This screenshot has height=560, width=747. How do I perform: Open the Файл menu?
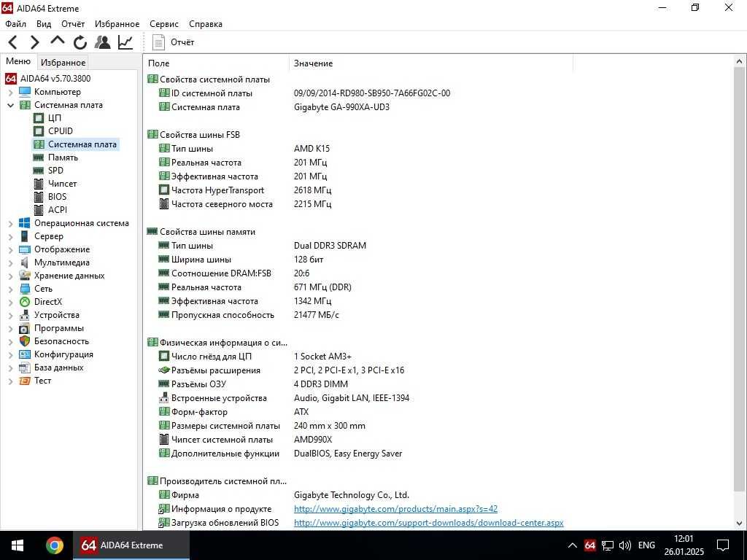point(16,24)
